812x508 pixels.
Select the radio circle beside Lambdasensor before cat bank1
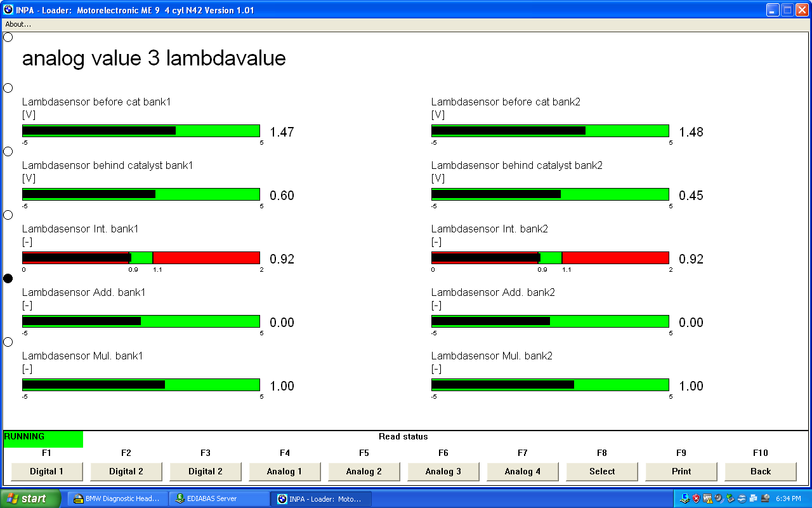(8, 88)
